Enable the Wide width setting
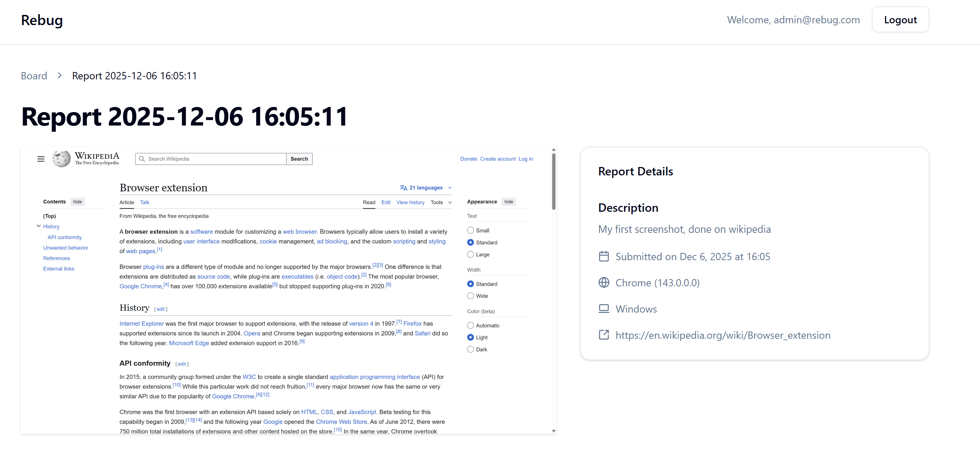 [x=470, y=295]
